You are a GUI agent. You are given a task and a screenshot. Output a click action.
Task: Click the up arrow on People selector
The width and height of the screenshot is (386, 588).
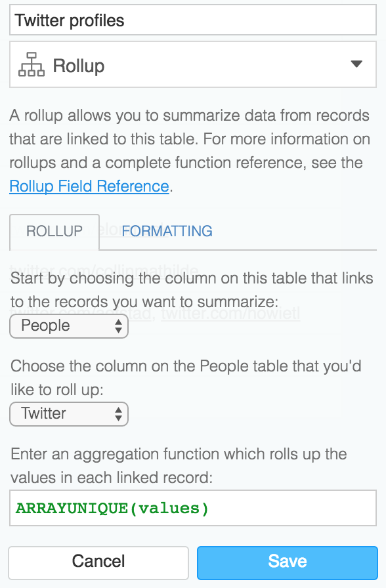coord(119,322)
